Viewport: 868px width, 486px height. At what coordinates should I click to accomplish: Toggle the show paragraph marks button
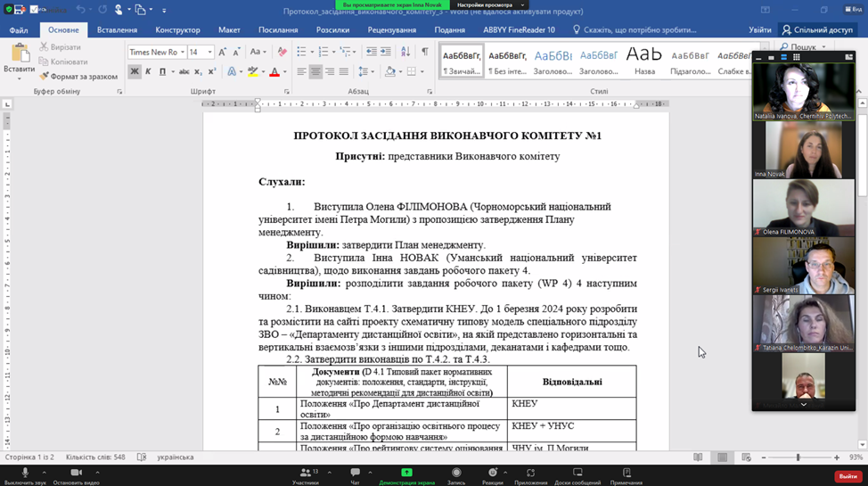click(424, 52)
